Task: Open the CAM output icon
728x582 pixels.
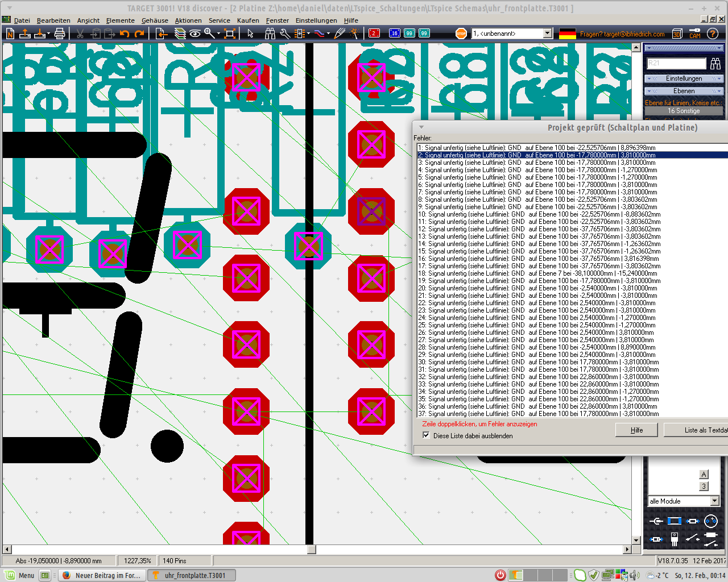Action: 695,34
